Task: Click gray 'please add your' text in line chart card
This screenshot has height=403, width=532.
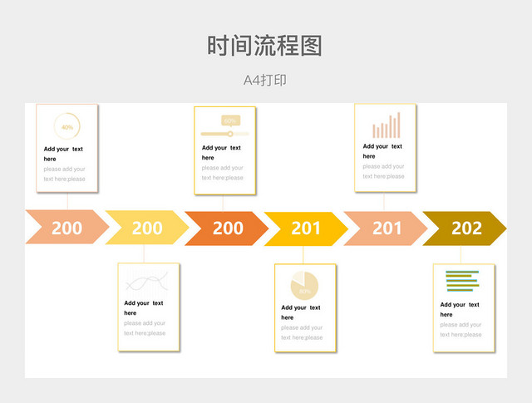Action: click(x=145, y=323)
